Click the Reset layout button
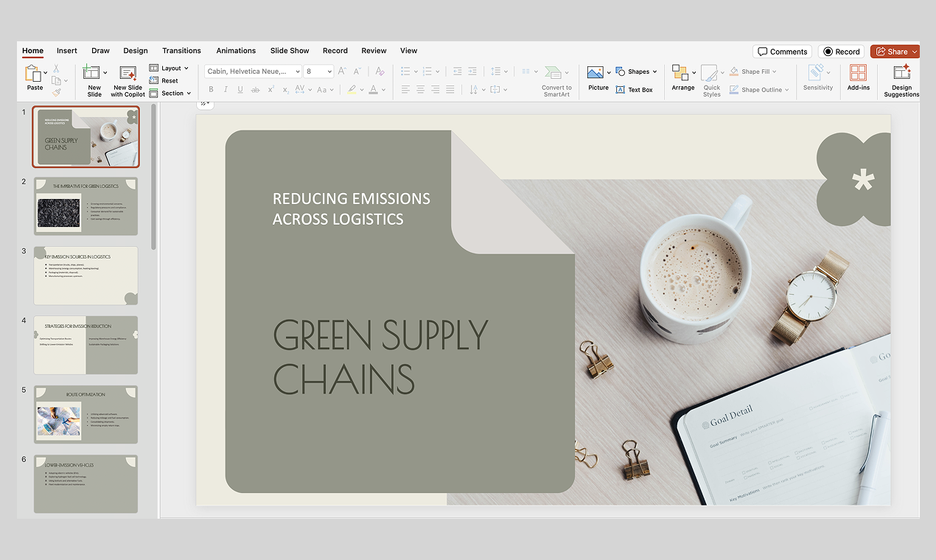The height and width of the screenshot is (560, 936). [x=167, y=80]
